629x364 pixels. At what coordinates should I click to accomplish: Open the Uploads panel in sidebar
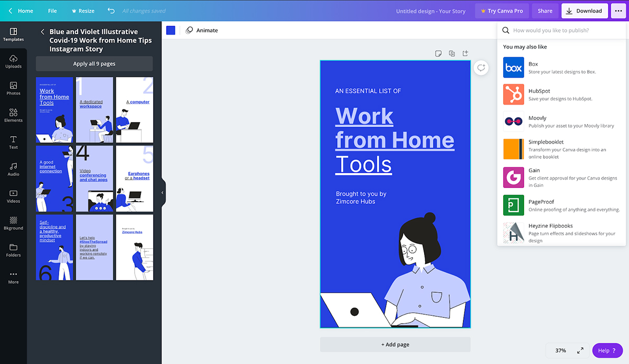(x=13, y=61)
